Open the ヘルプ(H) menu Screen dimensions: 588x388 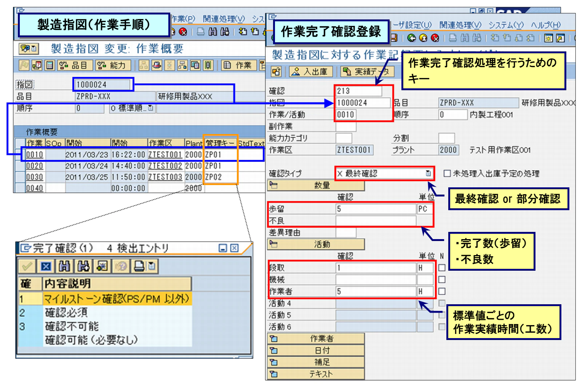click(545, 25)
